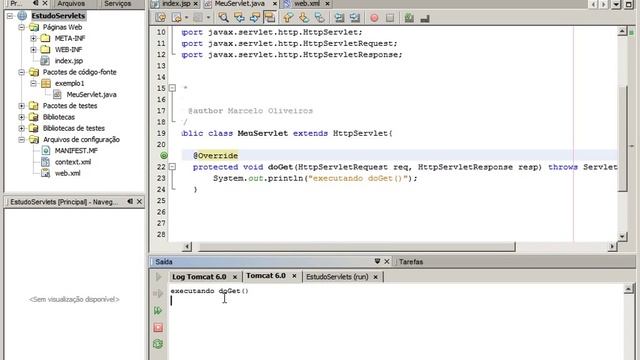This screenshot has height=360, width=640.
Task: Select index.jsp in the project tree
Action: point(69,61)
